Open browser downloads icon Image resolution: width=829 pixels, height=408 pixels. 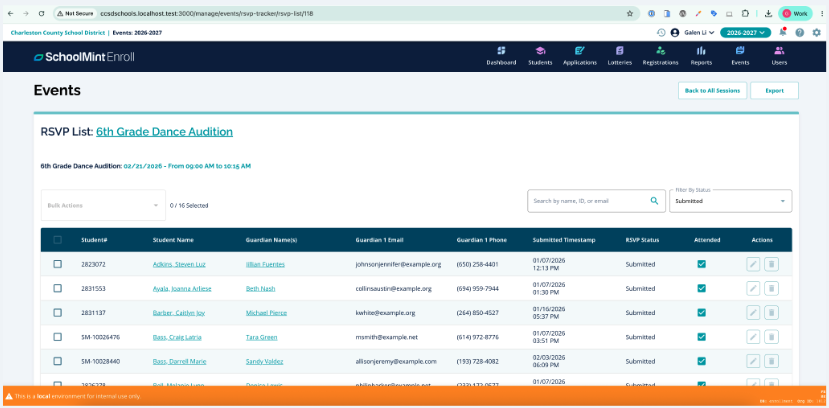click(768, 14)
